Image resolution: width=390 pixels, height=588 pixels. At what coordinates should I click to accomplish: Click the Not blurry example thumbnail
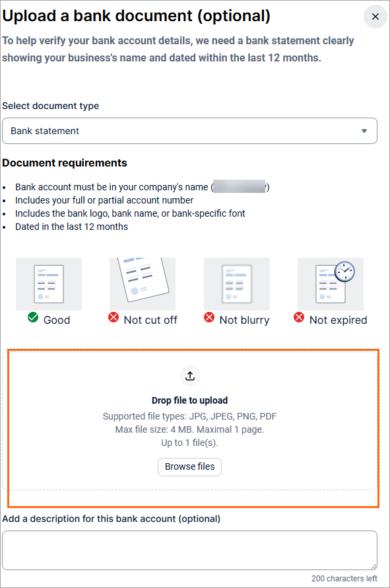[237, 284]
